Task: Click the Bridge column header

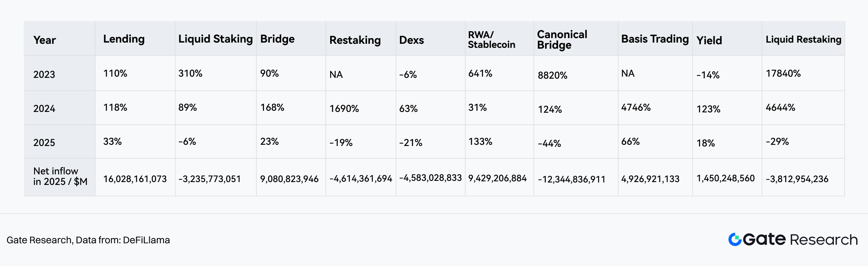Action: [277, 39]
